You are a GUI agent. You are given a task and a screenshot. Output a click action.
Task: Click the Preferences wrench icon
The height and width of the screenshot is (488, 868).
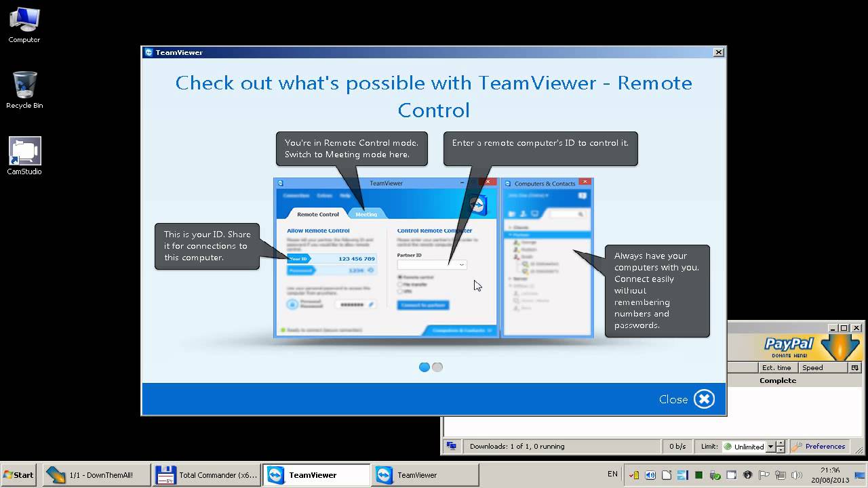(x=797, y=447)
